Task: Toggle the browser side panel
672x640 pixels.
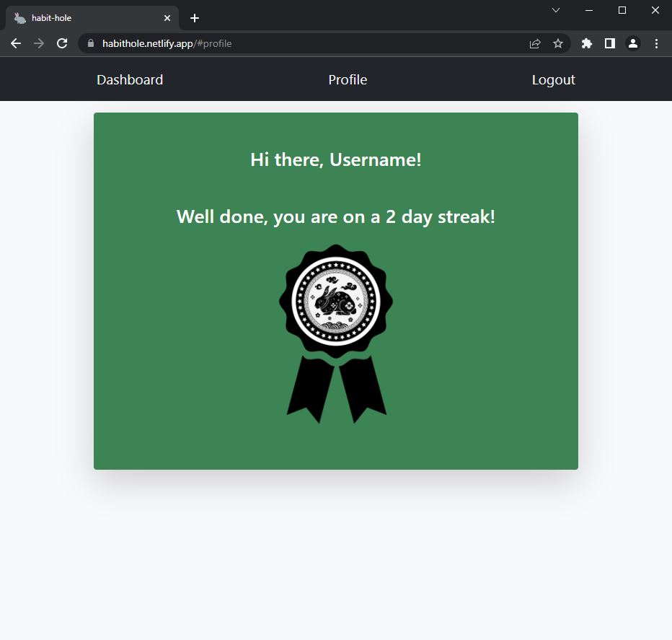Action: point(610,43)
